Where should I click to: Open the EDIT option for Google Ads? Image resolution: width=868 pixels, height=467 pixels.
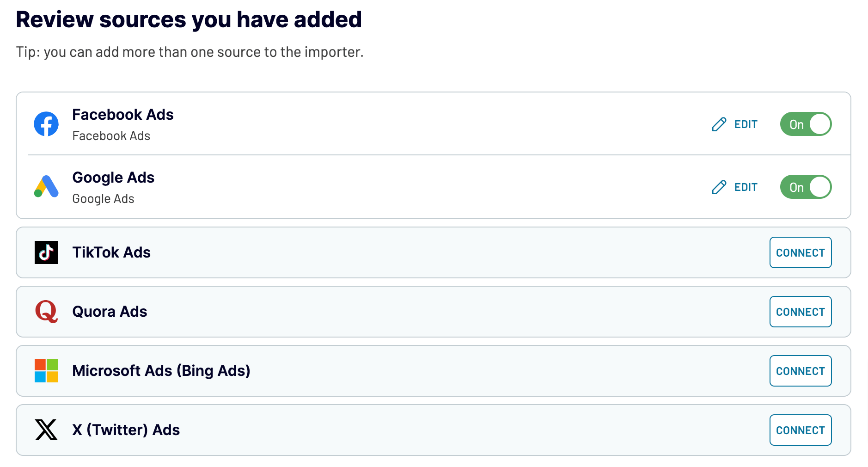coord(746,187)
